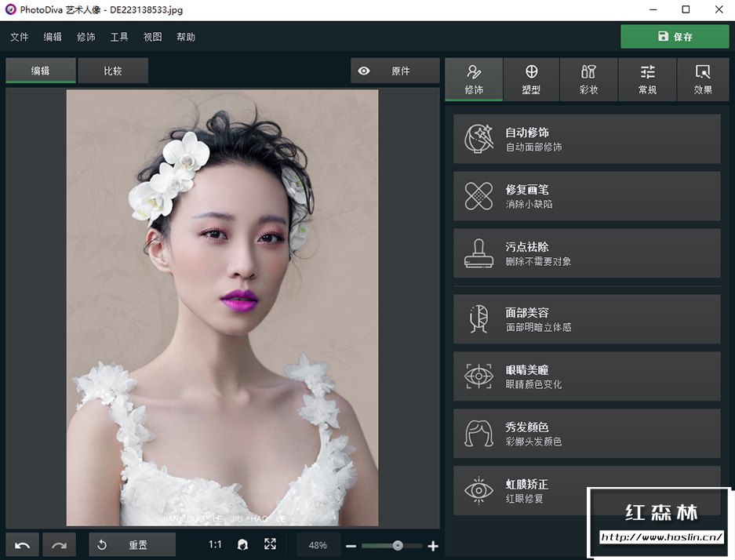
Task: Click the PhotoDiva app icon in title bar
Action: pyautogui.click(x=10, y=9)
